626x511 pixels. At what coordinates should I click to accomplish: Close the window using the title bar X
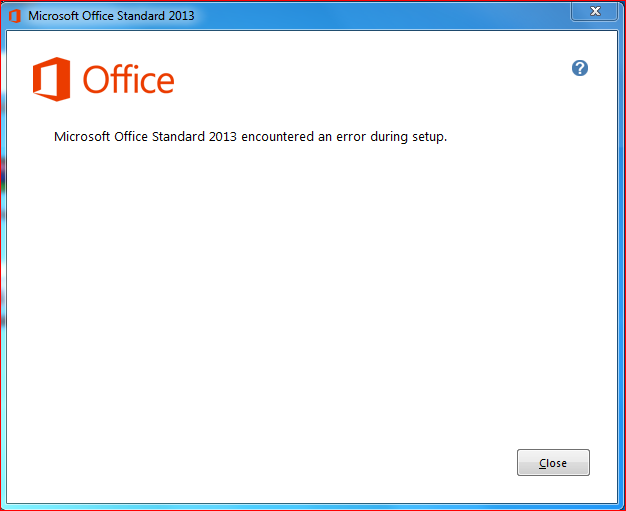(x=594, y=11)
